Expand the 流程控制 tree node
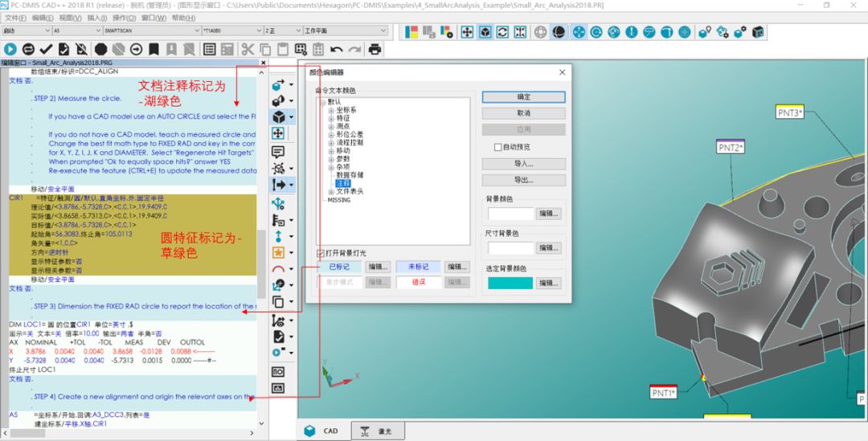The width and height of the screenshot is (868, 441). tap(331, 143)
